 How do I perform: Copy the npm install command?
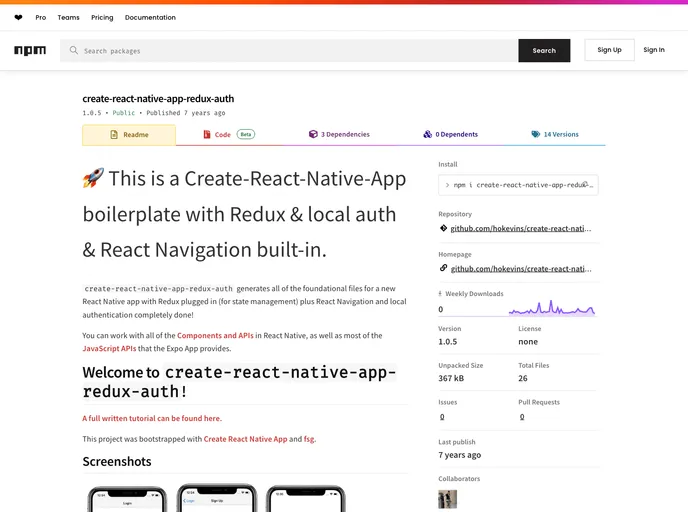(585, 185)
